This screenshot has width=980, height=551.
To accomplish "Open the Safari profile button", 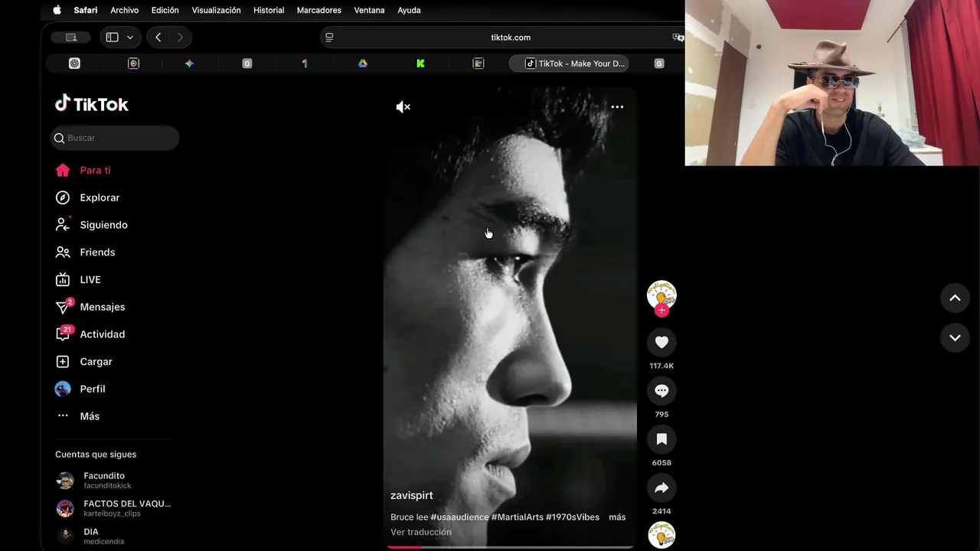I will point(71,37).
